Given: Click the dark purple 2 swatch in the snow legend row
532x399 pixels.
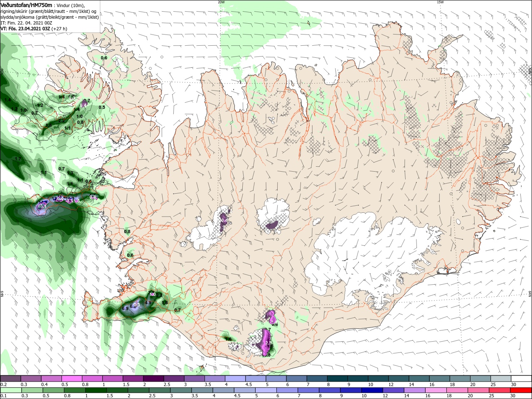Looking at the screenshot, I should click(153, 379).
